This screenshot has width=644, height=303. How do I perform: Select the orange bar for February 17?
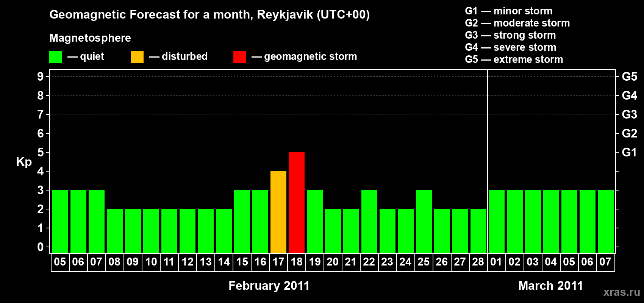click(x=278, y=212)
